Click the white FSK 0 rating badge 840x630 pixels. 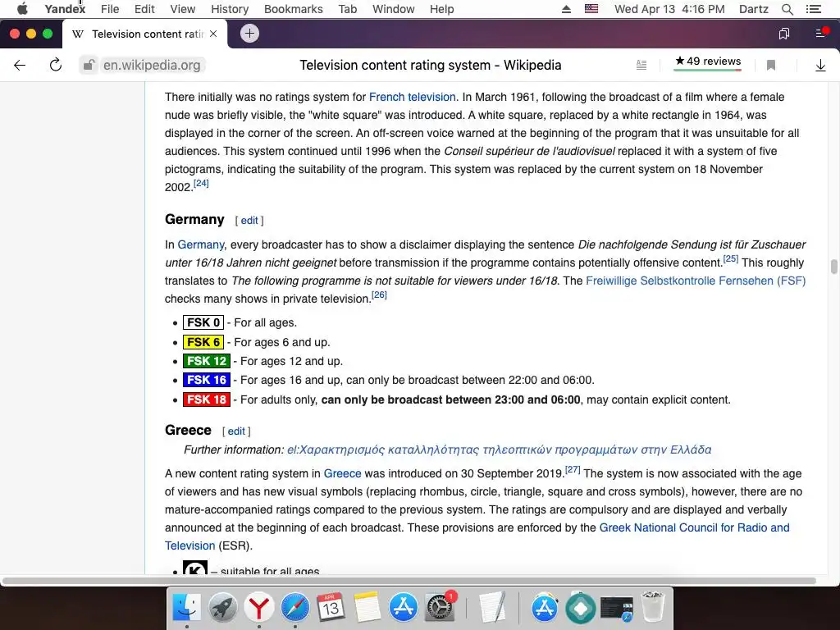click(203, 322)
